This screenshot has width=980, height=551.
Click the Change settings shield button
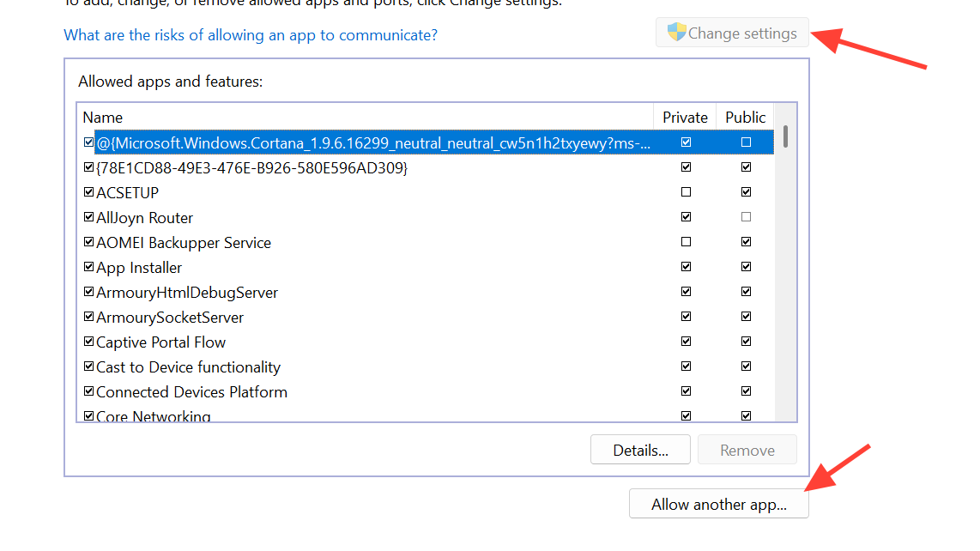click(732, 33)
